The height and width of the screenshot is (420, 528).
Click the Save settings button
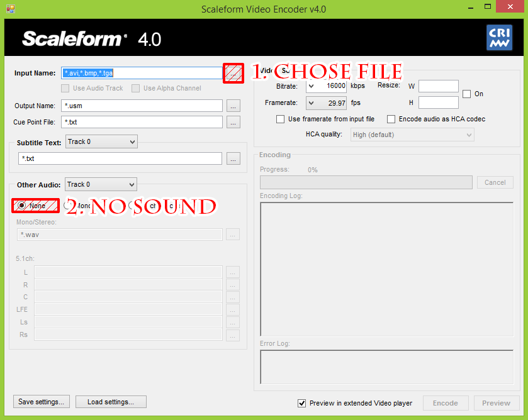[42, 402]
